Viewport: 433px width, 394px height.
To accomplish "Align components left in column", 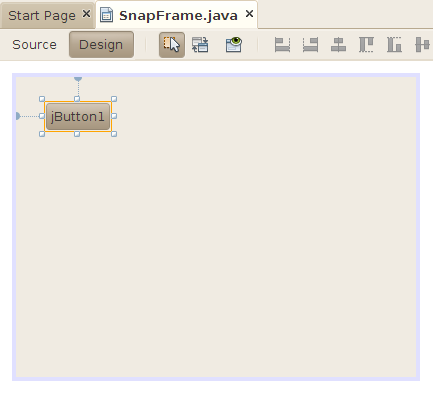I will [x=282, y=45].
